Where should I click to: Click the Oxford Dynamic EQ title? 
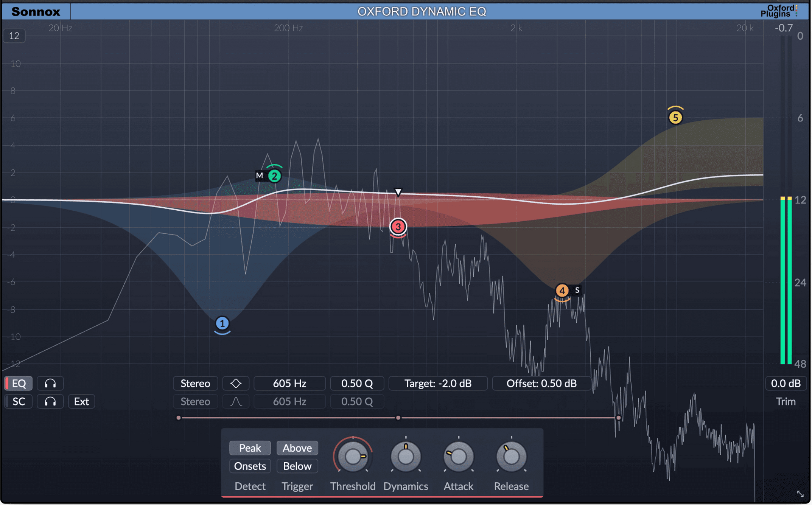click(422, 12)
